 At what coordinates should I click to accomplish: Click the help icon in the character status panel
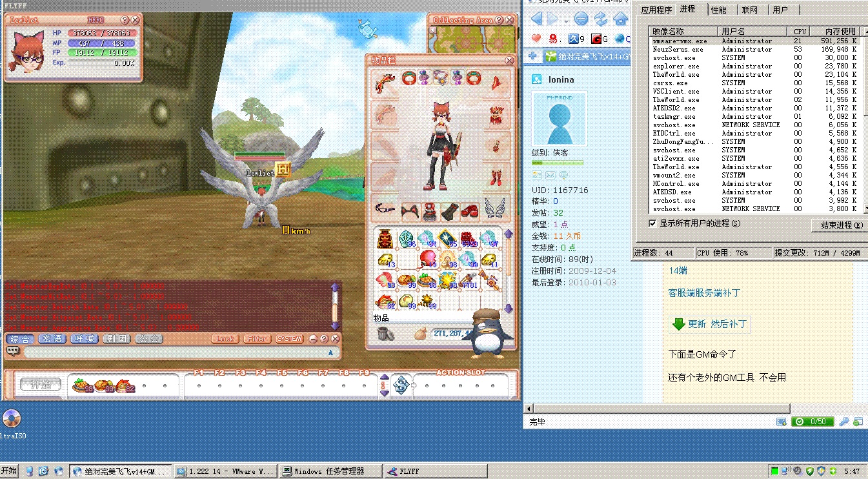(125, 20)
